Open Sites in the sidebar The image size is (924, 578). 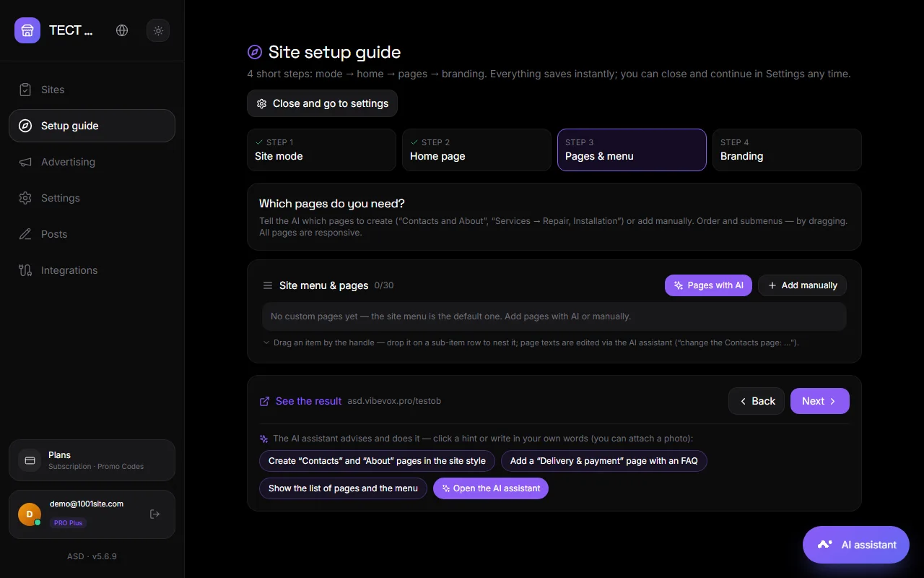pos(92,90)
